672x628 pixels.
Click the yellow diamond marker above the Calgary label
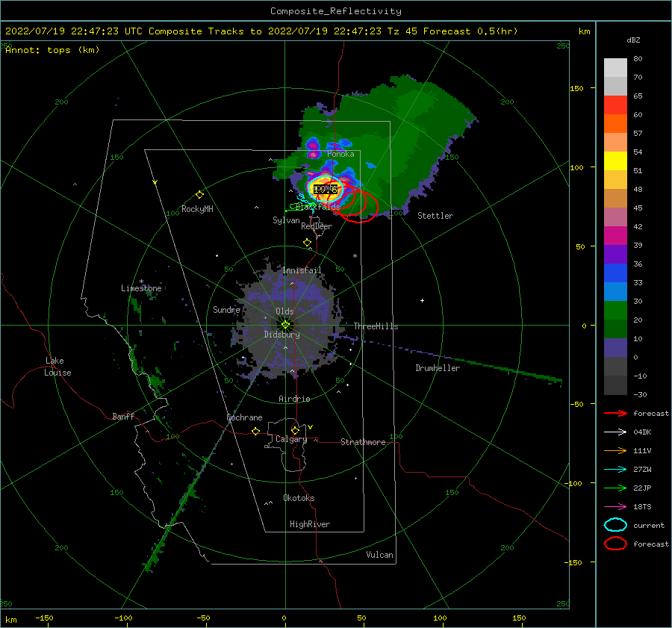coord(295,430)
